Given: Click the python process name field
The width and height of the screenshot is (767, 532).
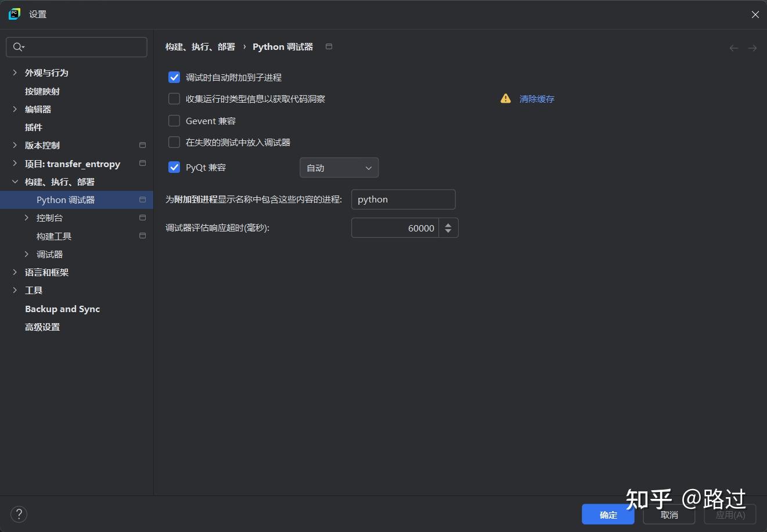Looking at the screenshot, I should [404, 200].
